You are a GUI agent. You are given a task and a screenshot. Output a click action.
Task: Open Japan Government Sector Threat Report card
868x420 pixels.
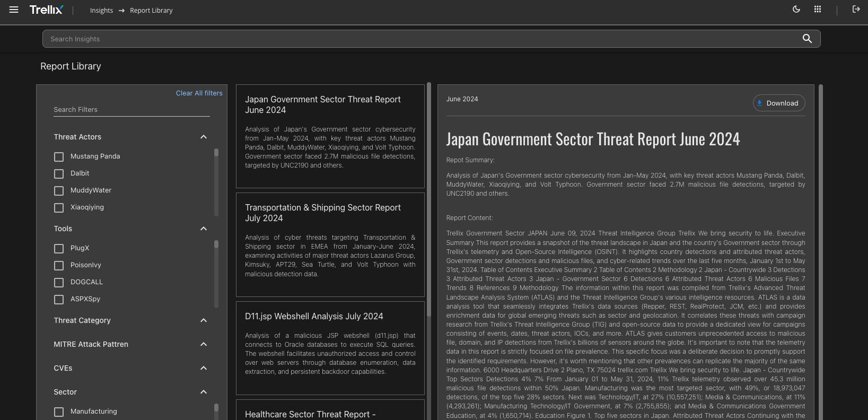point(330,136)
